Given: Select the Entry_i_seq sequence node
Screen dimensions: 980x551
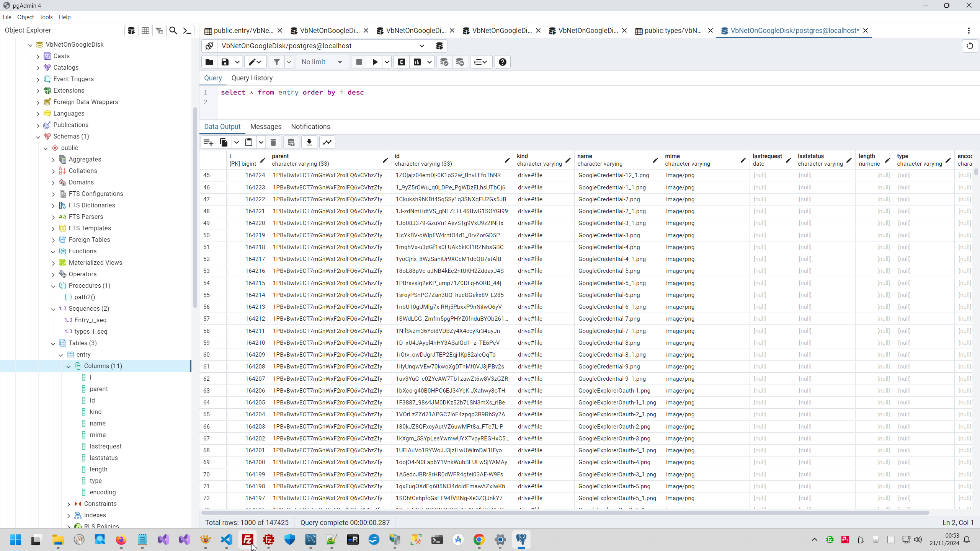Looking at the screenshot, I should click(90, 320).
